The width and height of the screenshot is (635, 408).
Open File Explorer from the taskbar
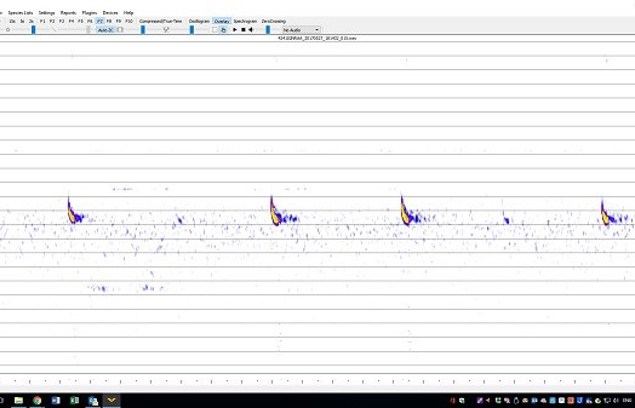click(18, 400)
